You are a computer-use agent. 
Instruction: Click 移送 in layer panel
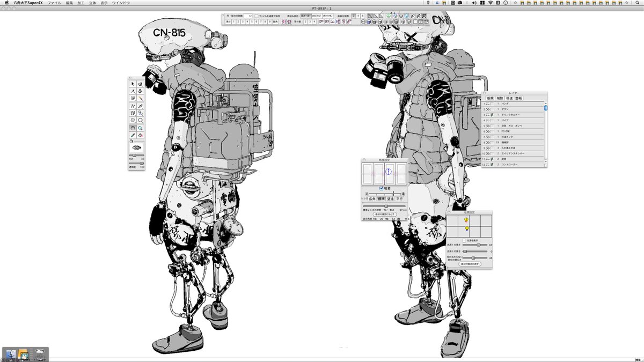(509, 98)
